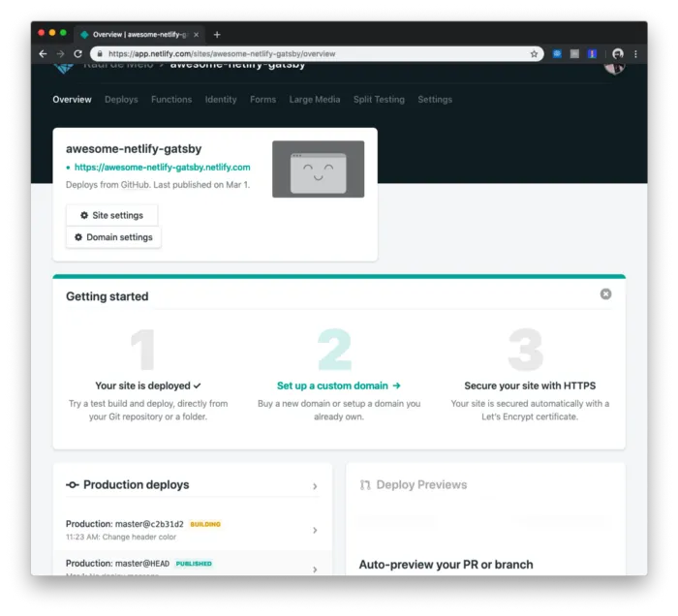Click the padlock site info icon
The height and width of the screenshot is (616, 678).
coord(100,54)
